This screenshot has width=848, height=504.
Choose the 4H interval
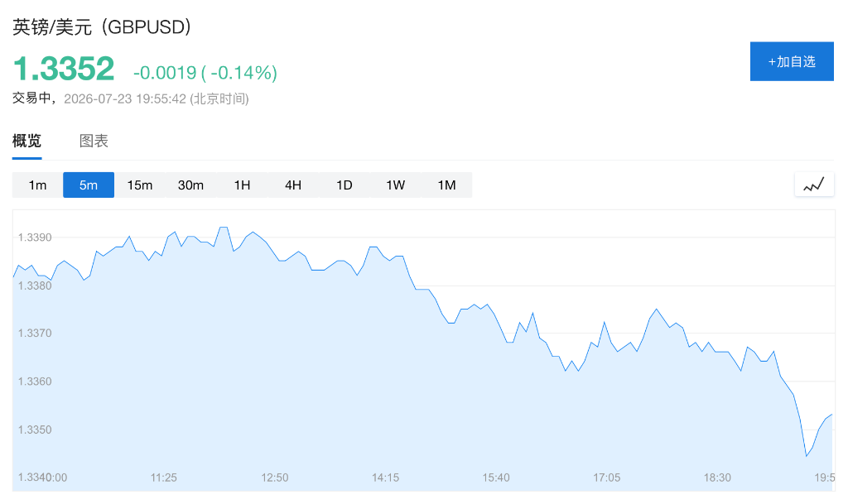click(x=293, y=185)
